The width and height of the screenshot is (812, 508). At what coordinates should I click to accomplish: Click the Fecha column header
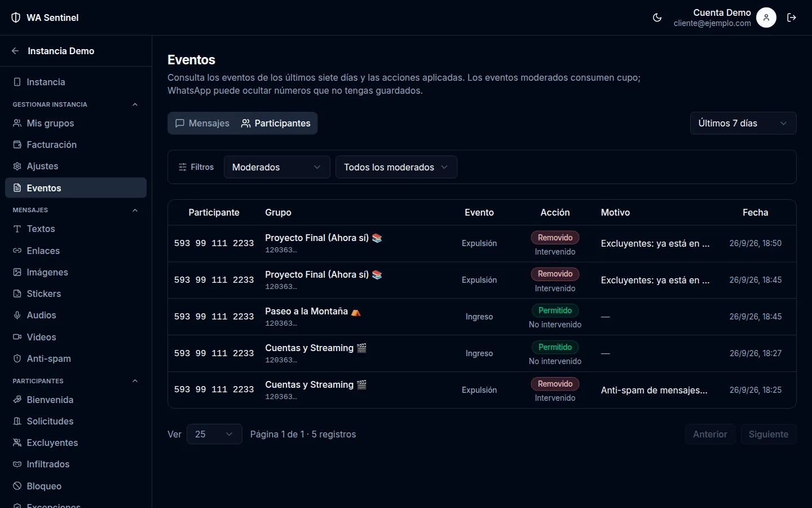[756, 212]
